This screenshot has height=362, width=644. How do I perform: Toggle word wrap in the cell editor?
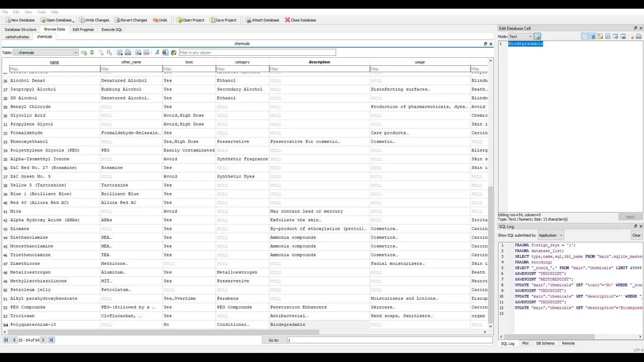pyautogui.click(x=593, y=36)
